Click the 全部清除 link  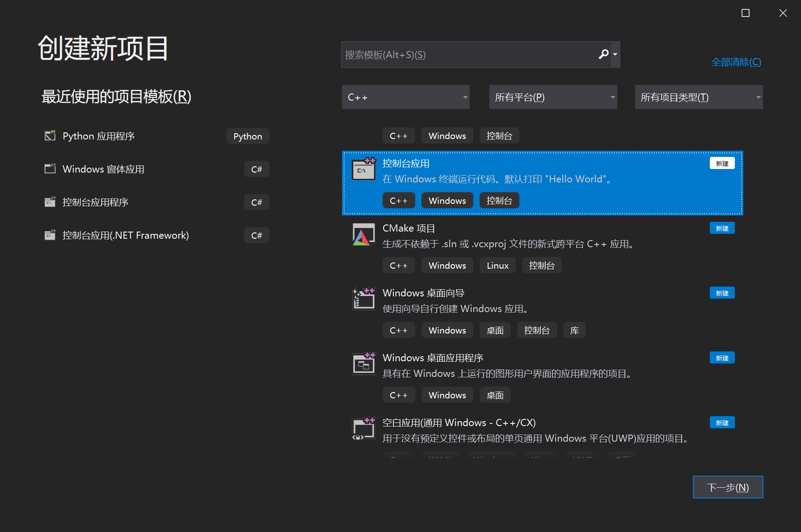(x=736, y=62)
